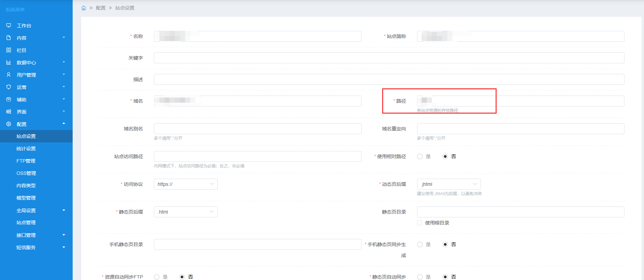Expand the 界面 menu arrow
This screenshot has height=280, width=644.
(64, 111)
